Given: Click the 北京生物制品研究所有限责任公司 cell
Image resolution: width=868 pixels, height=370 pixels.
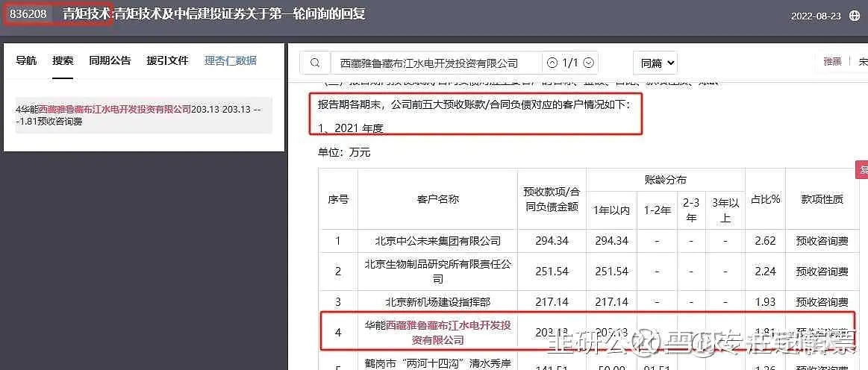Looking at the screenshot, I should (x=438, y=272).
